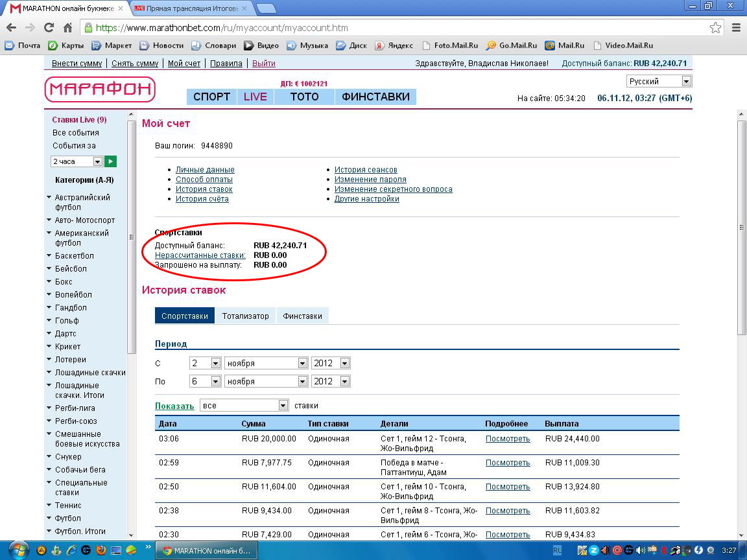
Task: Click the Снять сумму link
Action: 135,64
